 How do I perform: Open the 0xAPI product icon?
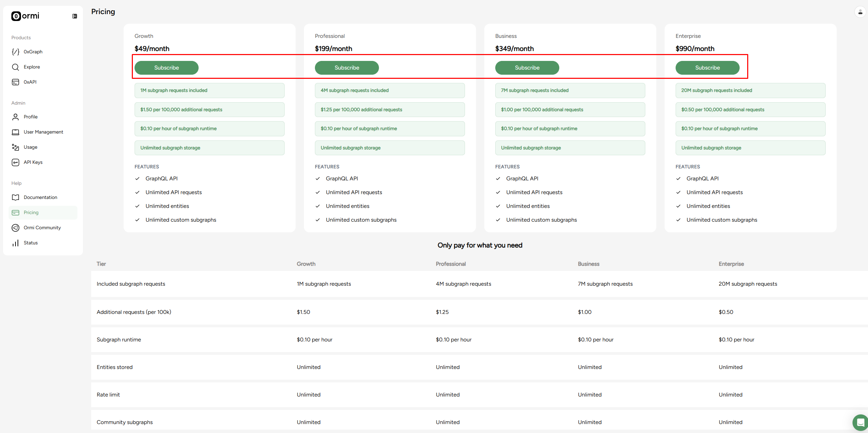coord(16,82)
